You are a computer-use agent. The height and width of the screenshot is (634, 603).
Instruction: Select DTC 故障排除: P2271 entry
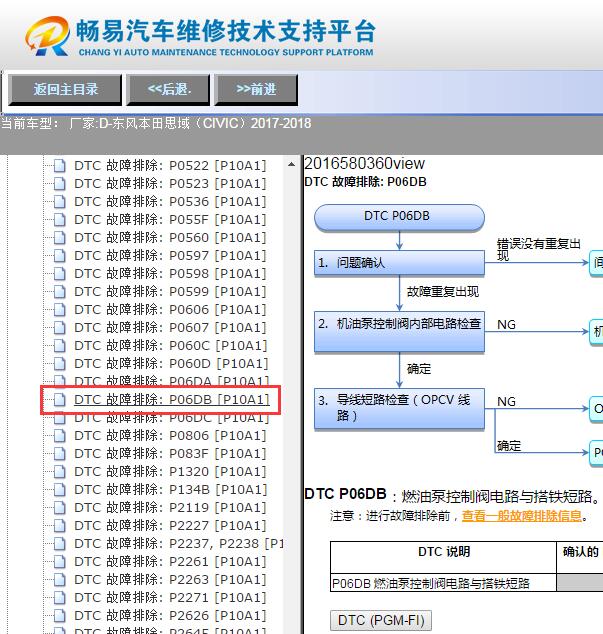[170, 598]
